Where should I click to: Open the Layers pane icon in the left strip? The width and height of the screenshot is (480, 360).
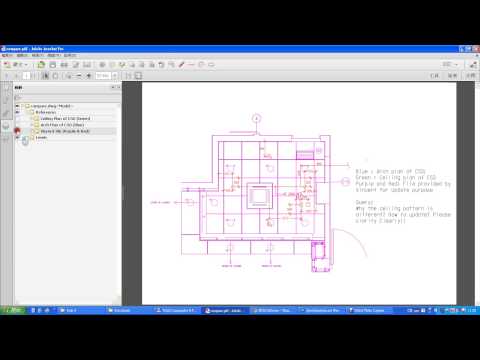6,125
